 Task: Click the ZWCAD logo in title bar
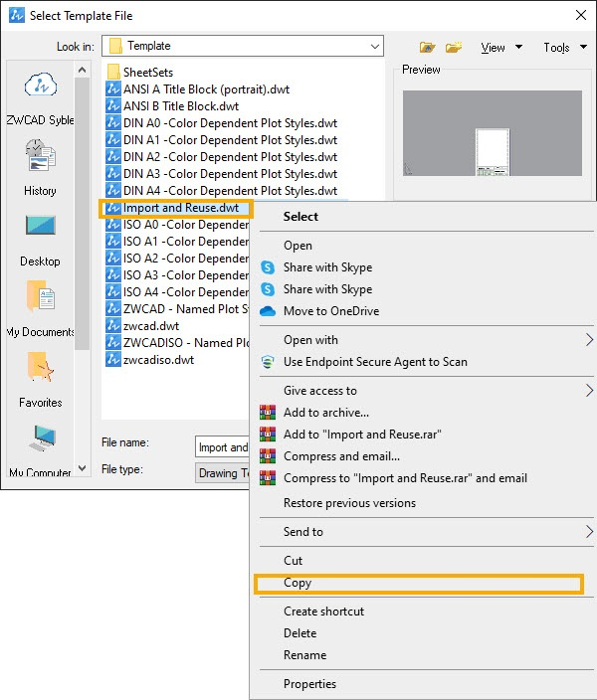[x=17, y=15]
